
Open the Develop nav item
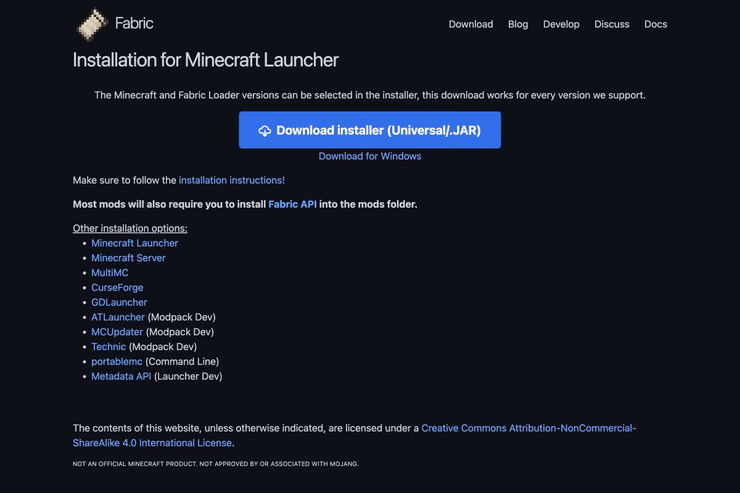(561, 24)
